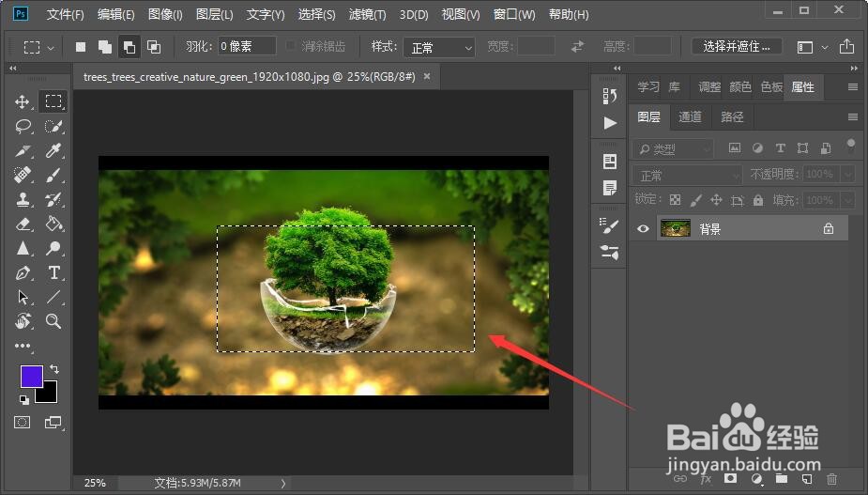
Task: Toggle lock image pixels brush icon
Action: click(696, 199)
